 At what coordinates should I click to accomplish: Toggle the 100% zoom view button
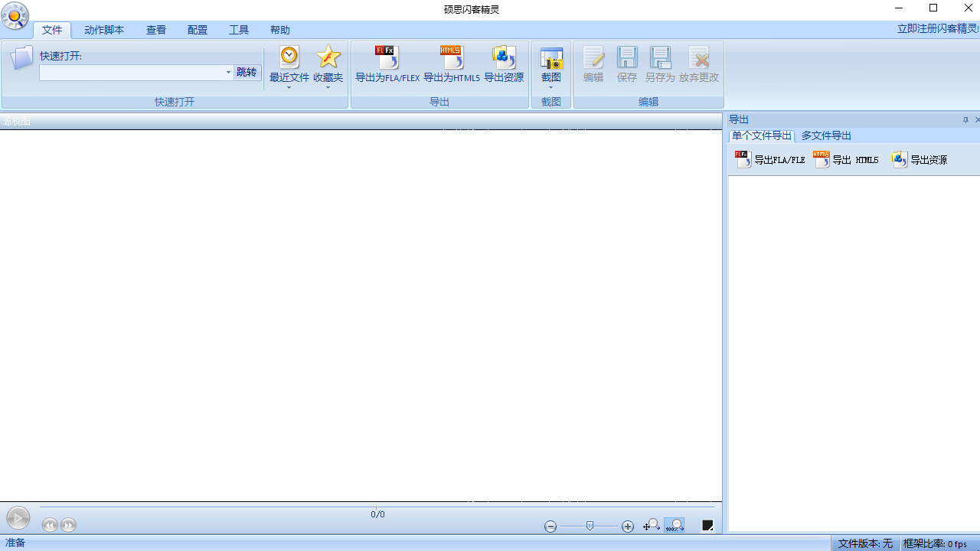point(674,525)
